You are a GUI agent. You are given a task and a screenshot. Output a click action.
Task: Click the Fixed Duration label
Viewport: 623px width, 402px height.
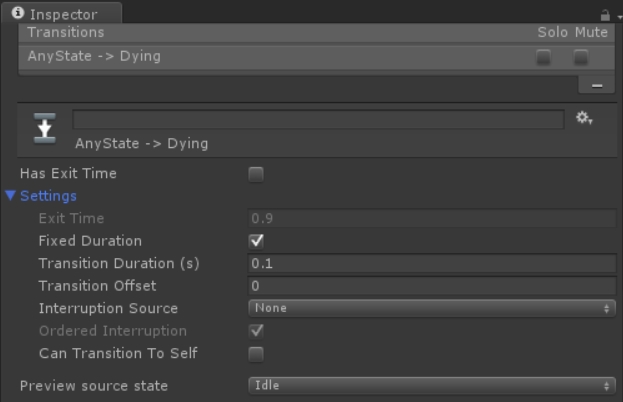(90, 241)
